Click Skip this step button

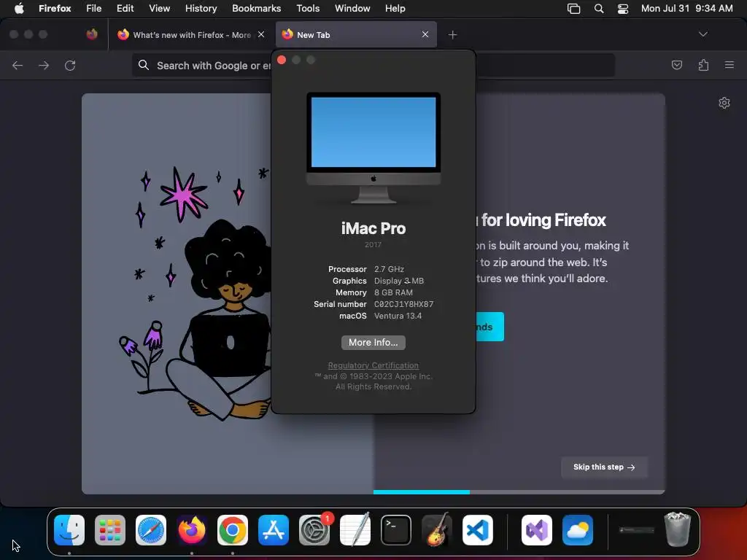604,467
